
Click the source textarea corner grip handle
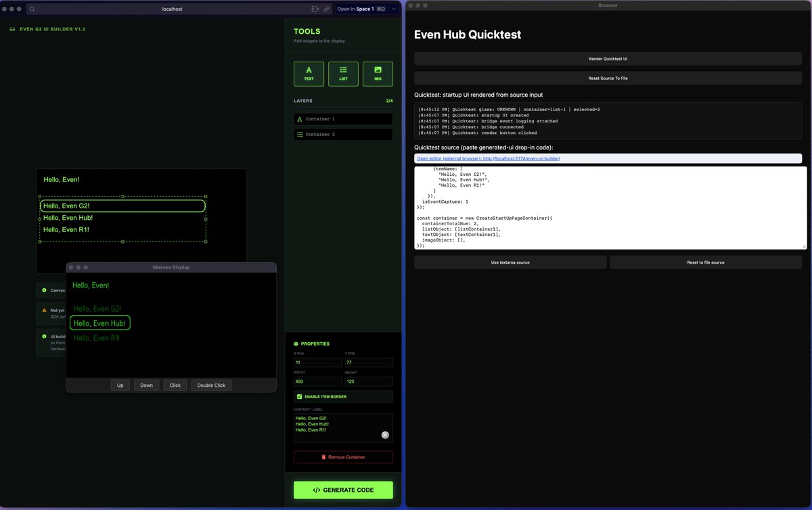pyautogui.click(x=803, y=246)
